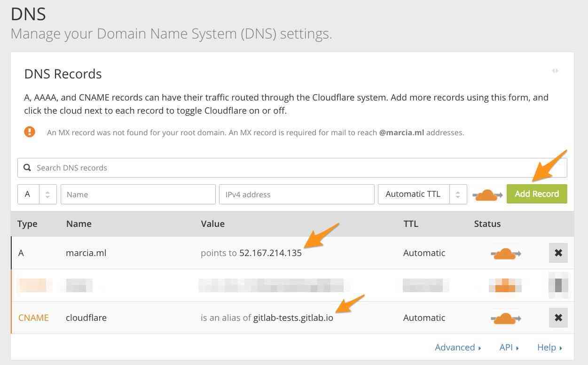The width and height of the screenshot is (588, 365).
Task: Click the IPv4 address input field
Action: pyautogui.click(x=296, y=194)
